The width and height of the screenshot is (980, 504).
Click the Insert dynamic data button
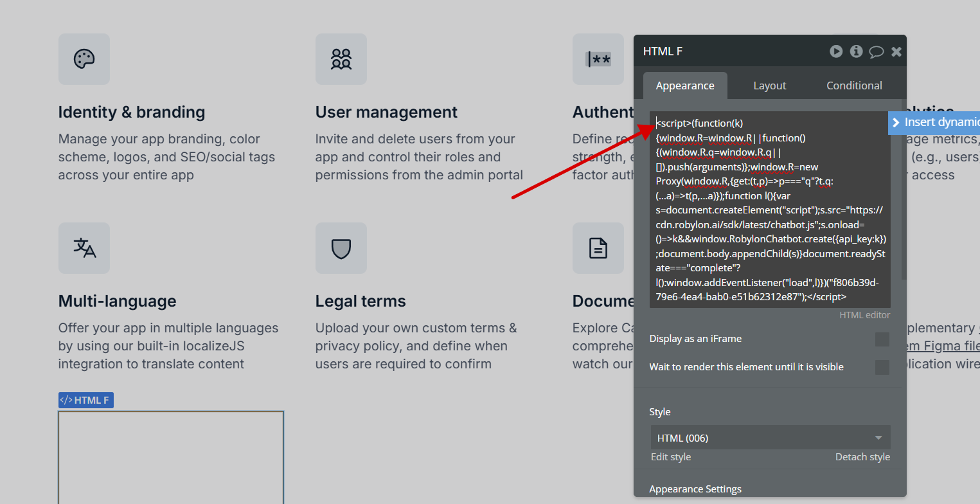point(932,122)
